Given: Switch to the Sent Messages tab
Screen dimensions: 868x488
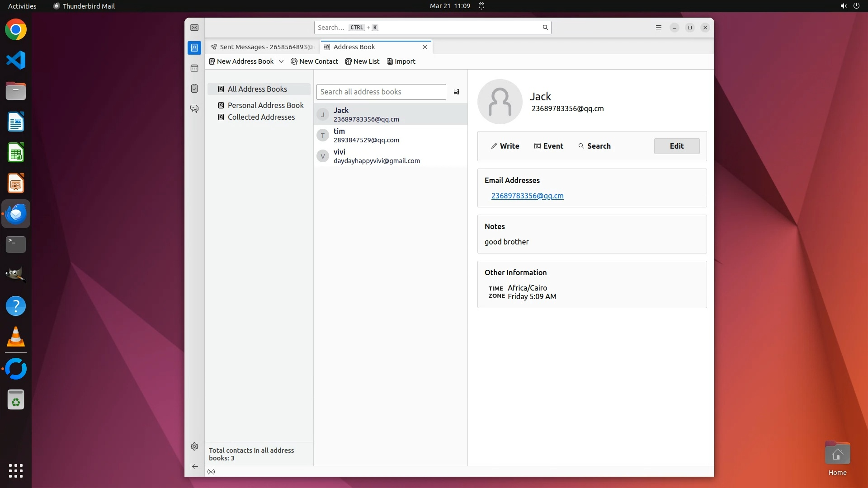Looking at the screenshot, I should click(x=262, y=47).
